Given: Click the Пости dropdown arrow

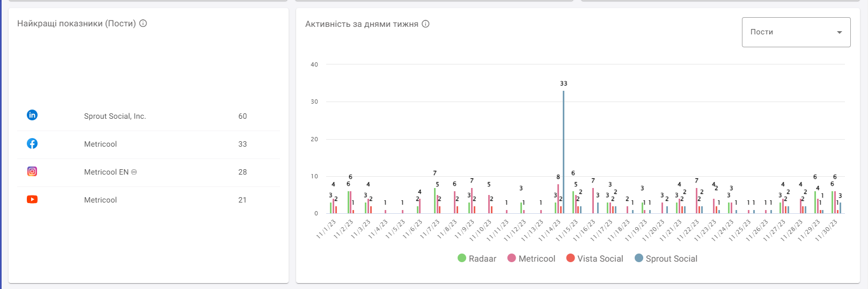Looking at the screenshot, I should click(x=840, y=32).
